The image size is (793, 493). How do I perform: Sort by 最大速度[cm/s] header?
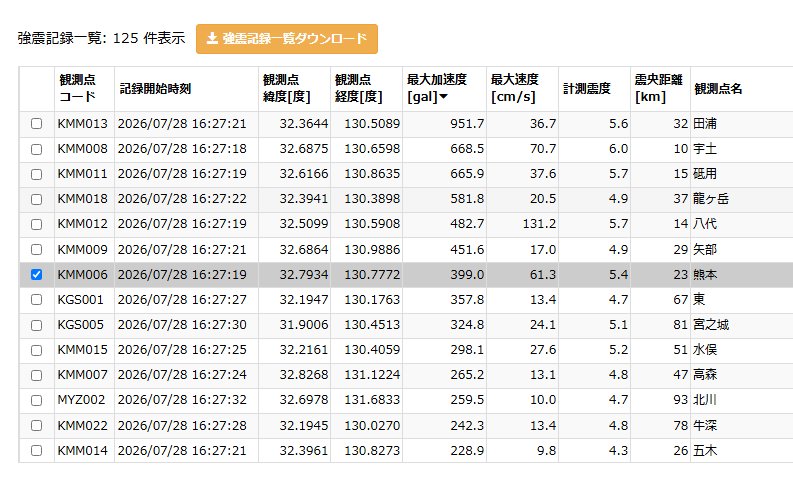(x=522, y=88)
